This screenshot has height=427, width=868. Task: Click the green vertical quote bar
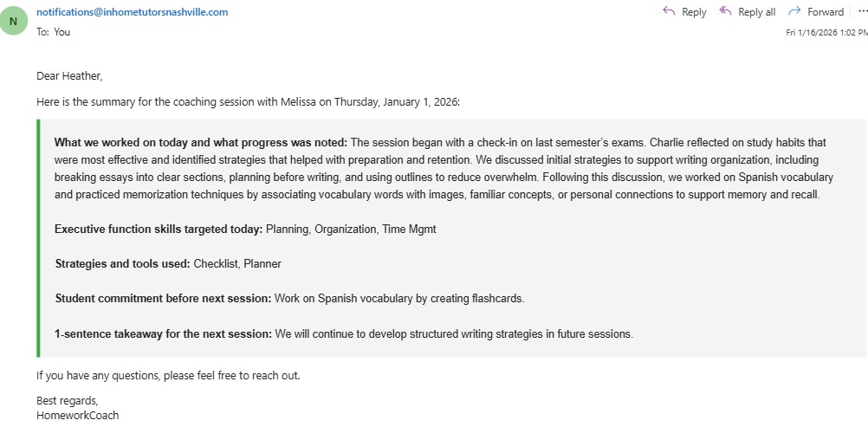[39, 238]
